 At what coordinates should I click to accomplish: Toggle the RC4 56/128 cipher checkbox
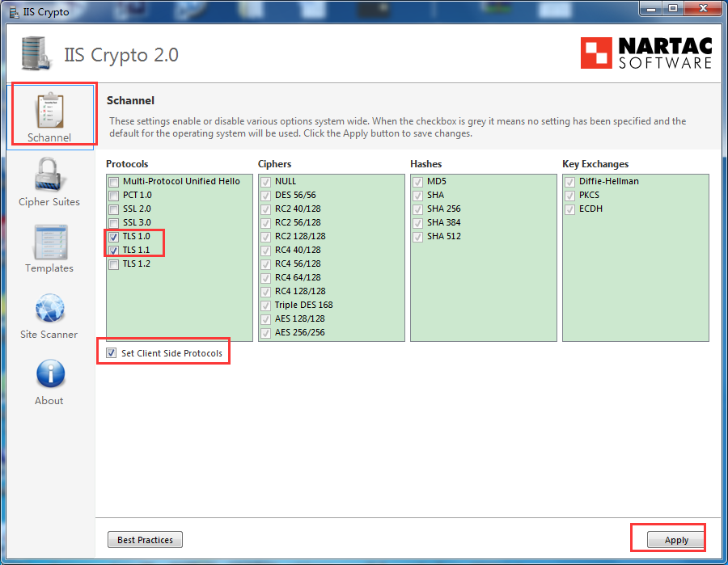266,264
